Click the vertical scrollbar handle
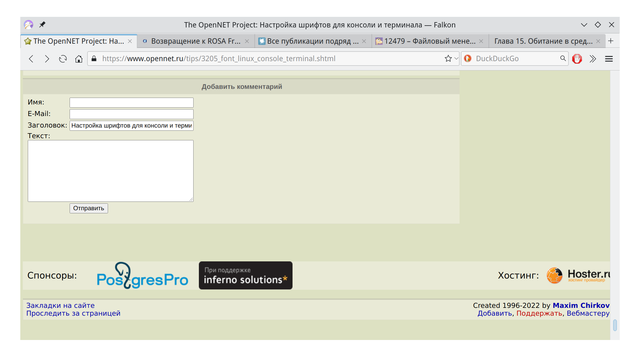The image size is (640, 364). coord(615,325)
